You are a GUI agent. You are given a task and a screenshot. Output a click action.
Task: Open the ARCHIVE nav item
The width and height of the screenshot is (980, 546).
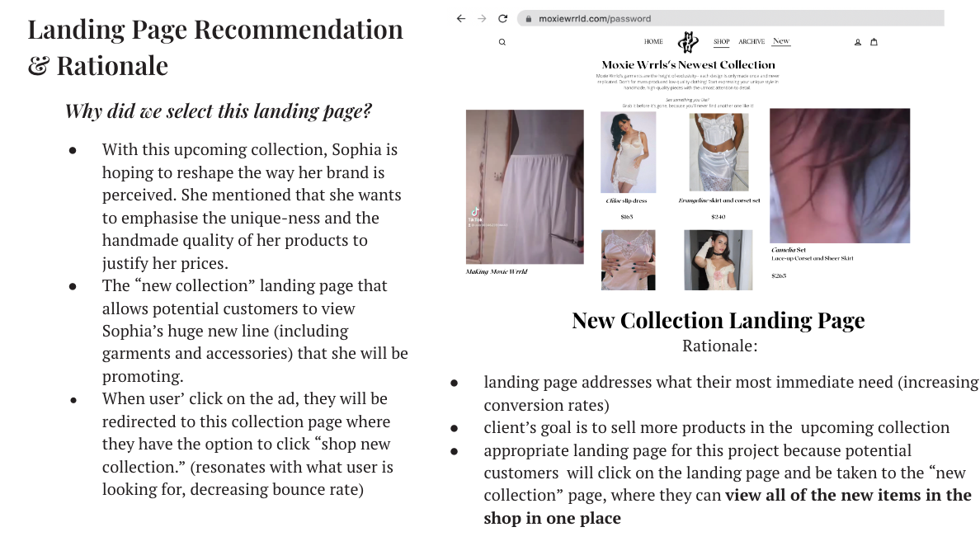pos(751,42)
